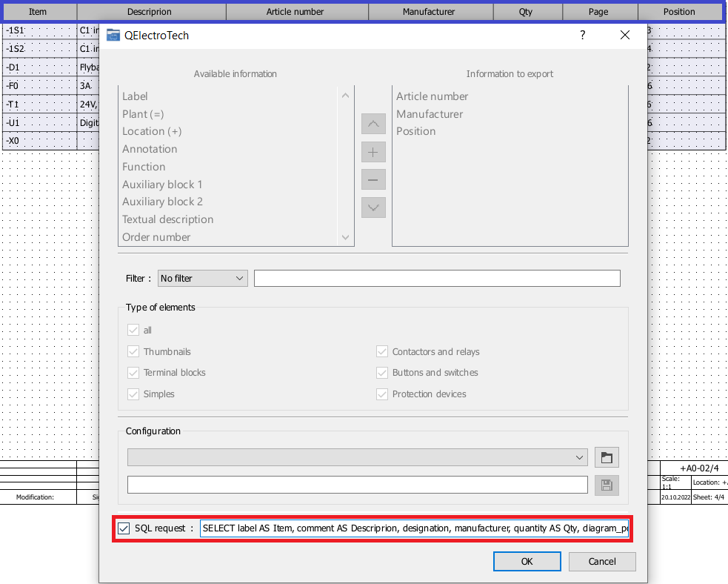Select Auxiliary block 1 in available list
728x584 pixels.
tap(162, 184)
